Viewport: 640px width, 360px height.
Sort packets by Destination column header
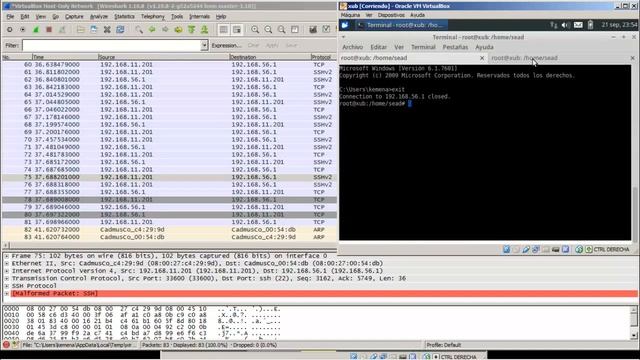[x=269, y=57]
